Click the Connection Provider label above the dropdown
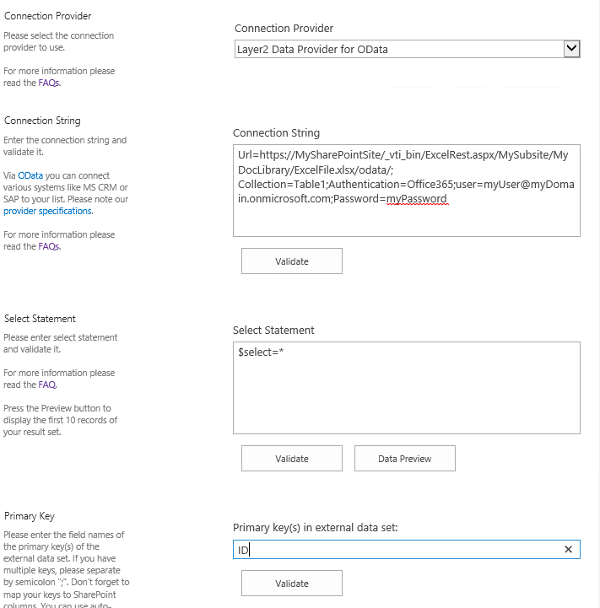The image size is (600, 608). [284, 28]
